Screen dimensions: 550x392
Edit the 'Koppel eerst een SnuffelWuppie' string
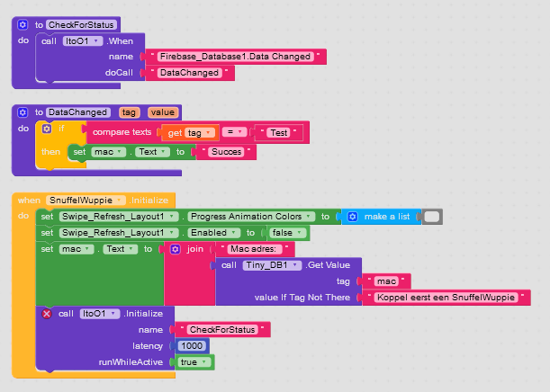(x=446, y=298)
